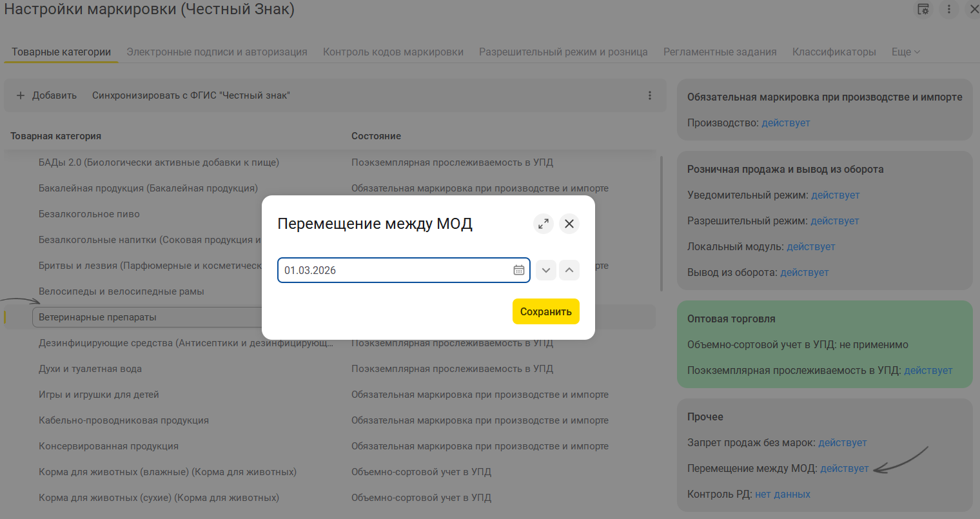
Task: Expand the Еще tabs dropdown
Action: tap(905, 52)
